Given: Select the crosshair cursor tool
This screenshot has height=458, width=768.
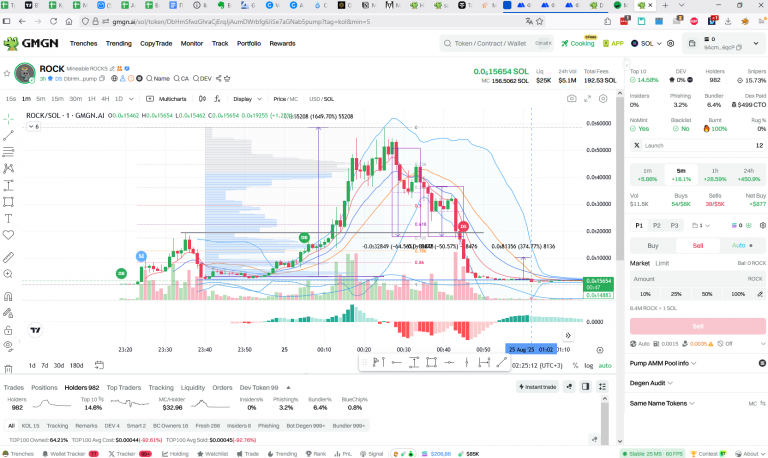Looking at the screenshot, I should point(8,119).
